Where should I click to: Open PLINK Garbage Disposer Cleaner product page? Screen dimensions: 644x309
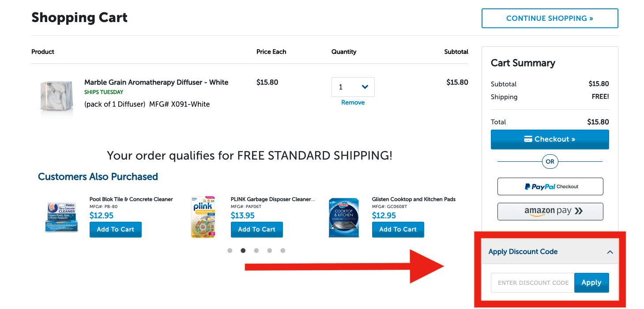[x=272, y=199]
